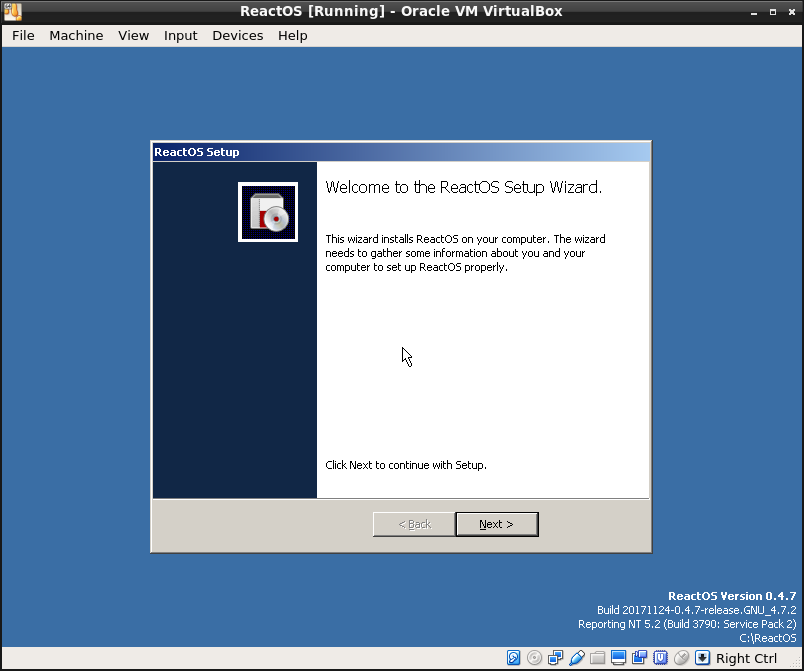Click the USB devices indicator icon
The width and height of the screenshot is (804, 671).
click(577, 658)
